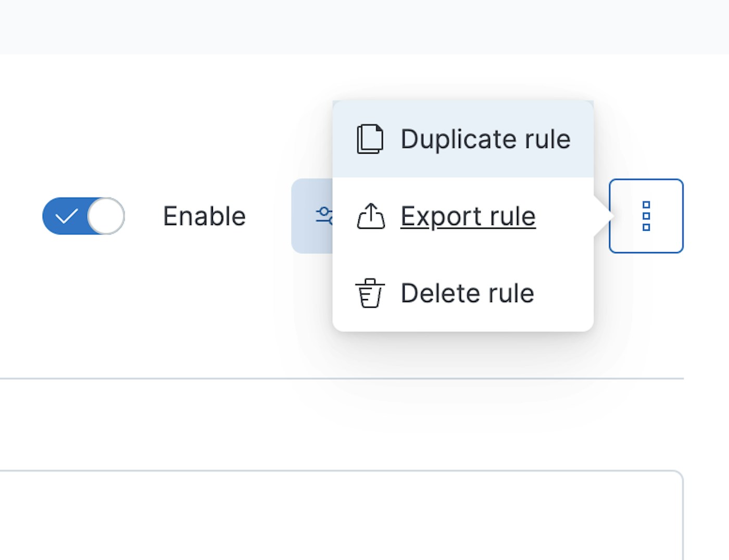
Task: Click the trash can icon beside Delete rule
Action: (x=370, y=293)
